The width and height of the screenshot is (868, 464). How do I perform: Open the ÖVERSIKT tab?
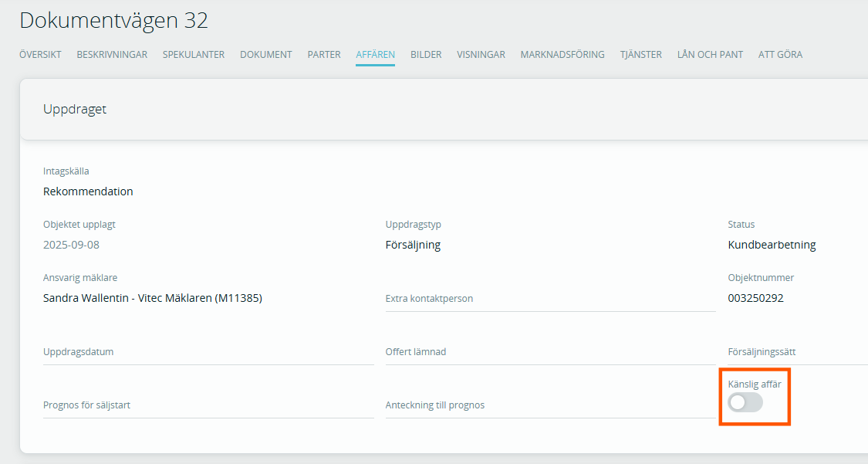pyautogui.click(x=40, y=55)
